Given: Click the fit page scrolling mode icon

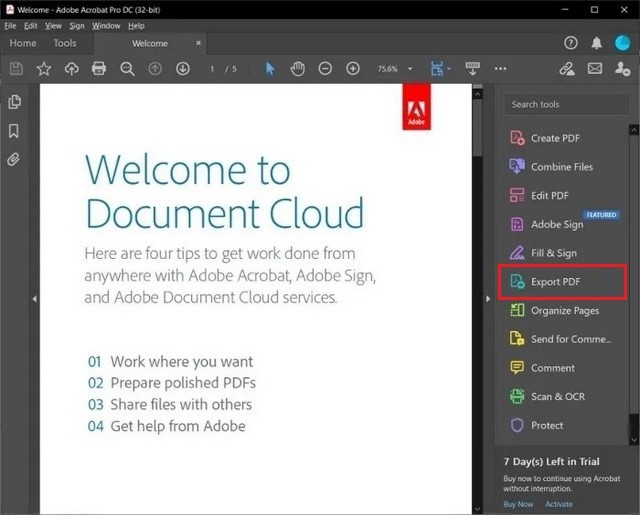Looking at the screenshot, I should click(x=437, y=69).
